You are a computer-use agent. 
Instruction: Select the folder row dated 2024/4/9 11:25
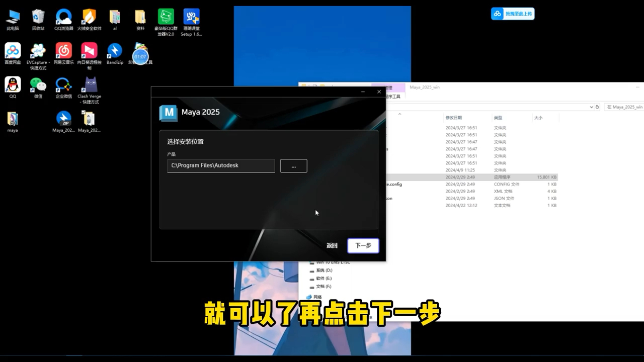click(x=472, y=170)
